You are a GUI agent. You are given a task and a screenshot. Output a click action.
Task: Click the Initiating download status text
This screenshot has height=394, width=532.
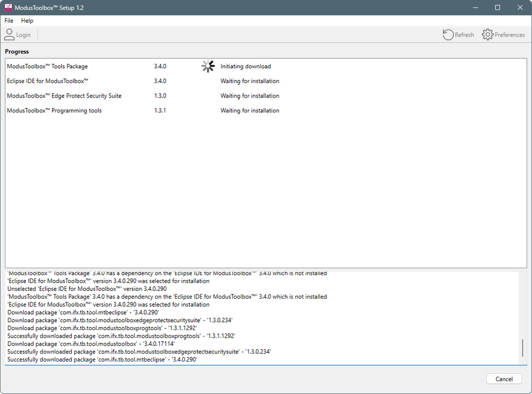[x=245, y=66]
